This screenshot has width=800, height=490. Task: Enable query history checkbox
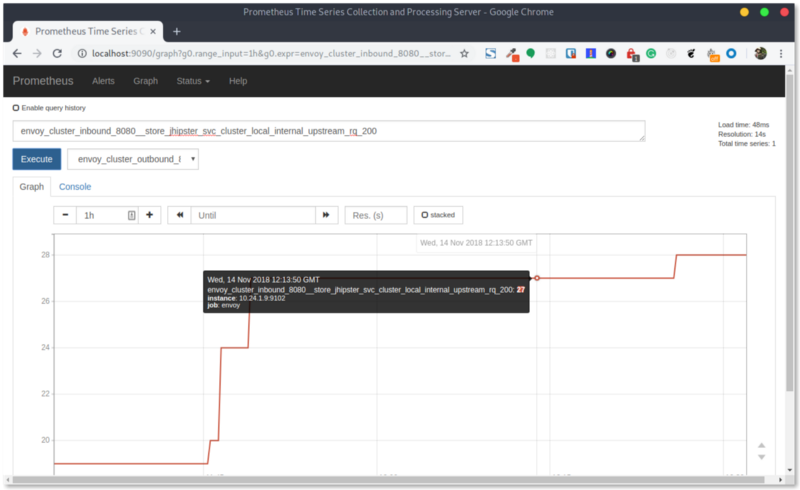(x=16, y=108)
